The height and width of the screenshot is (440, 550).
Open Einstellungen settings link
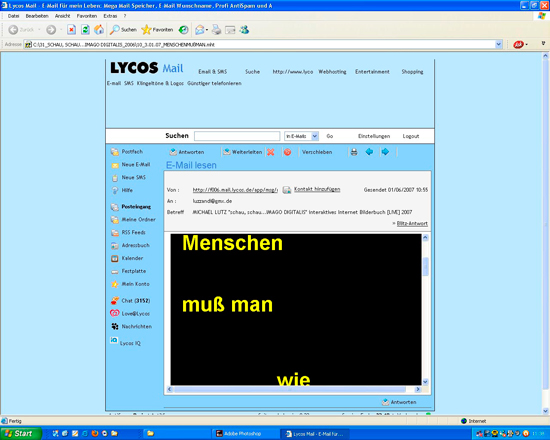(374, 136)
